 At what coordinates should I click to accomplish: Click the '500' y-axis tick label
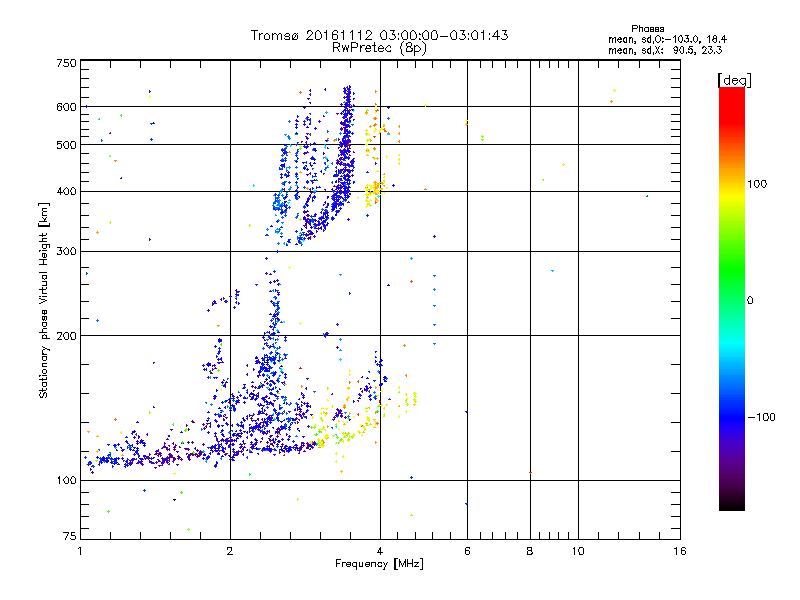point(66,145)
